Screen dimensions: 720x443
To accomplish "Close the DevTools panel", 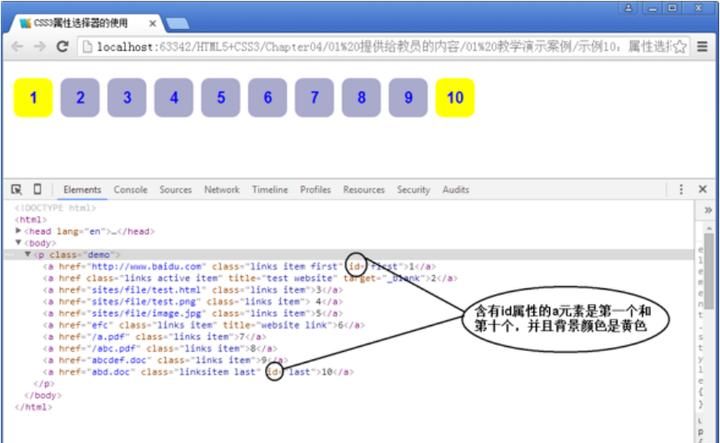I will (703, 189).
